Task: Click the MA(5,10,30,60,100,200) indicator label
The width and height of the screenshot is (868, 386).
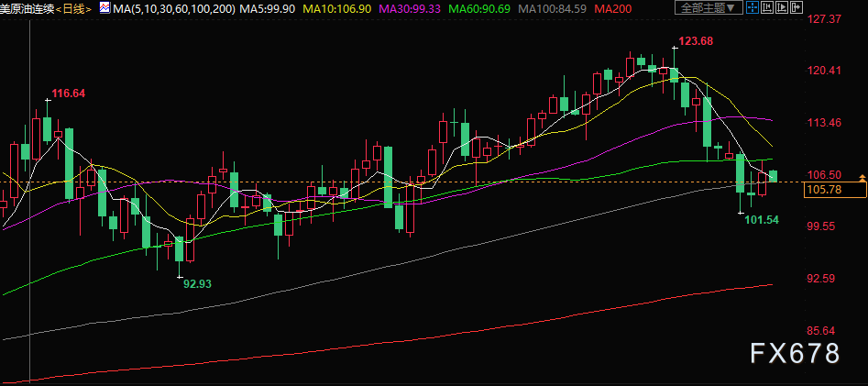Action: [x=172, y=8]
